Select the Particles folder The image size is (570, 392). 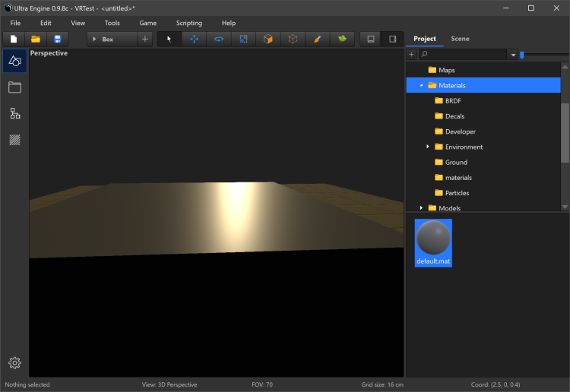coord(452,192)
